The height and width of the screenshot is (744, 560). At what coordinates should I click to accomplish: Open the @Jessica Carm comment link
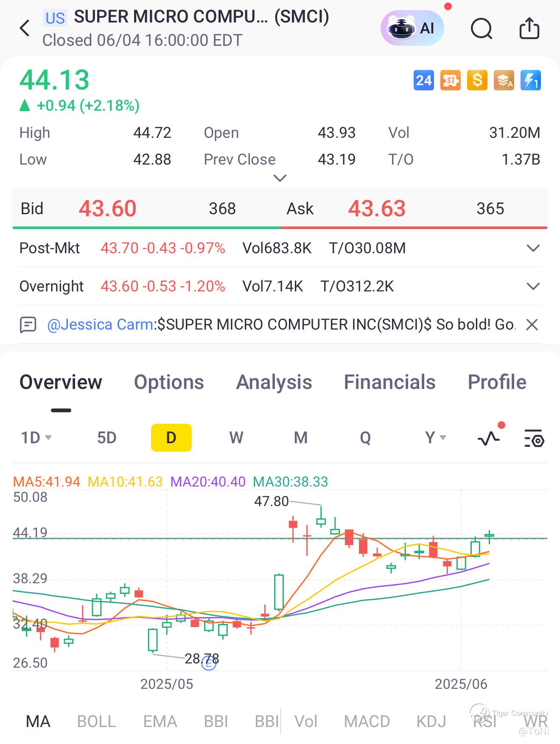pos(100,324)
